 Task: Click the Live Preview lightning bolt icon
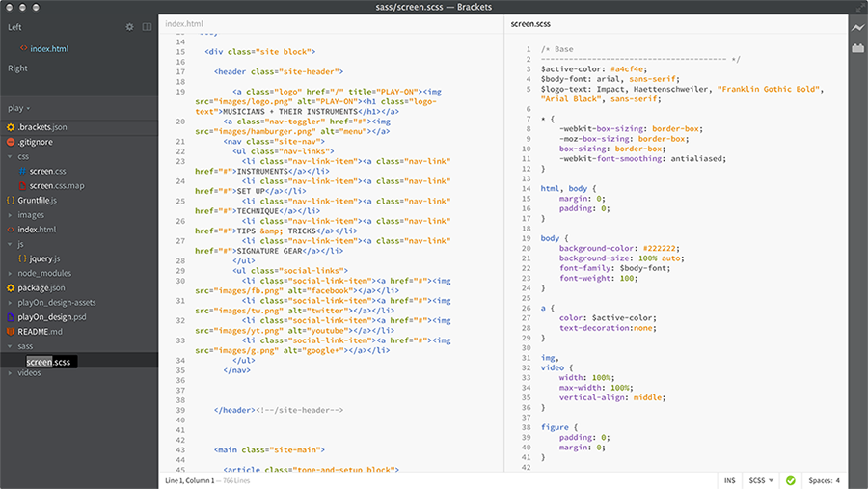pos(857,27)
